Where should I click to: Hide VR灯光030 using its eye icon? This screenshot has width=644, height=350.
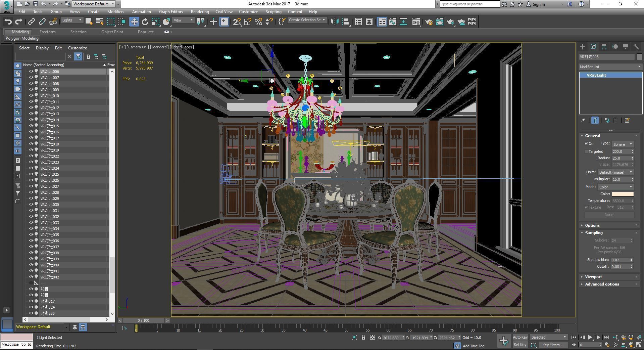point(31,205)
